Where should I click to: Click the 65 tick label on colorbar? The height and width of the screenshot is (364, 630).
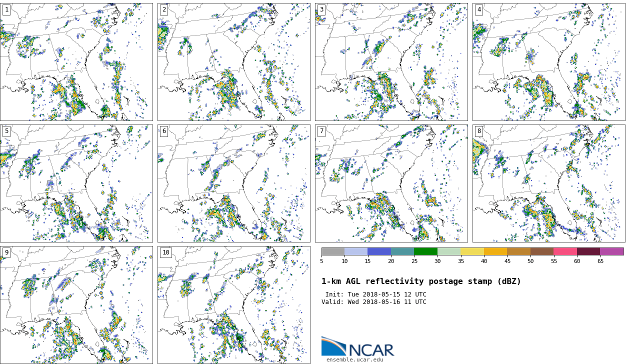click(x=600, y=261)
